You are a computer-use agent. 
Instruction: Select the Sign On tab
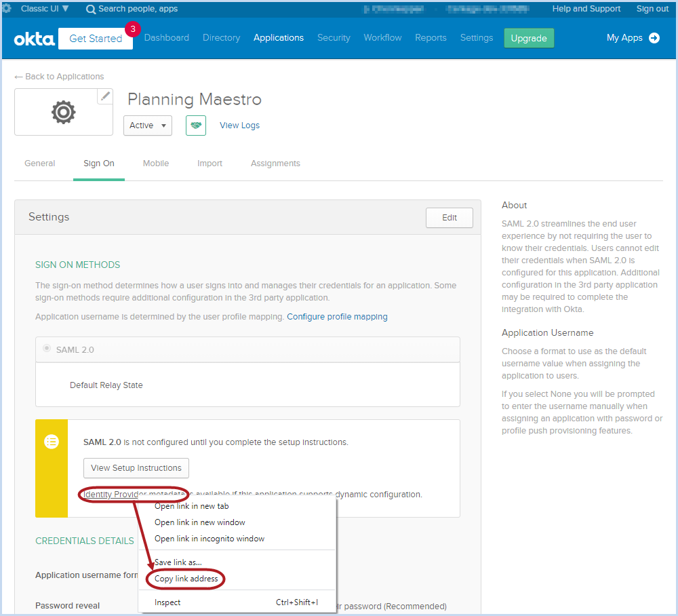point(99,163)
